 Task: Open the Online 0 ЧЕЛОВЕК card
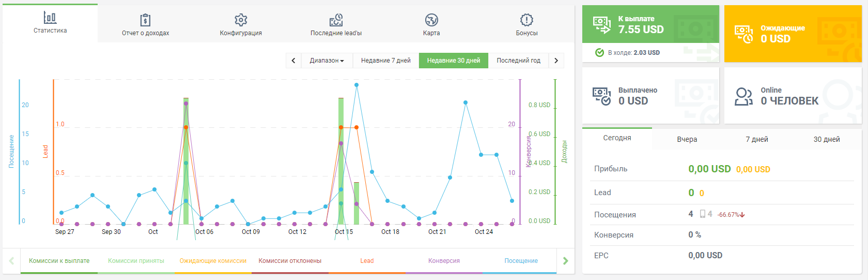[x=793, y=96]
